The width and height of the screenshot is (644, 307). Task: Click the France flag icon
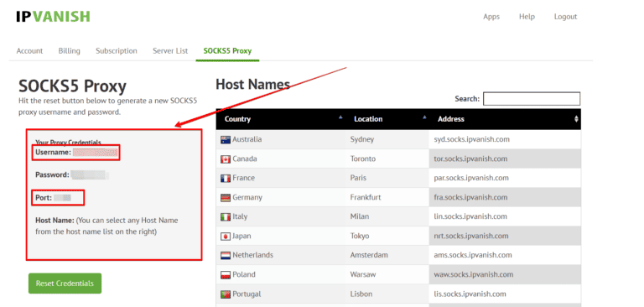pos(225,179)
